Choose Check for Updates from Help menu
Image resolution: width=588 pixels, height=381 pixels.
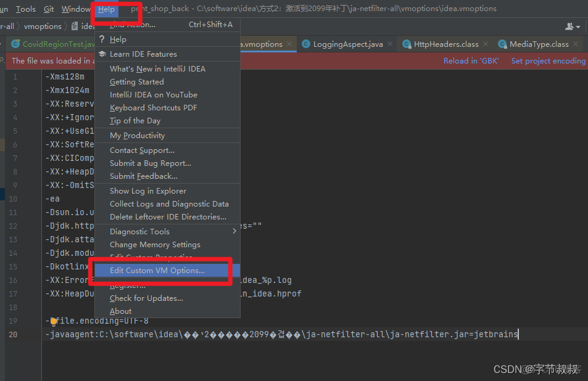tap(146, 298)
